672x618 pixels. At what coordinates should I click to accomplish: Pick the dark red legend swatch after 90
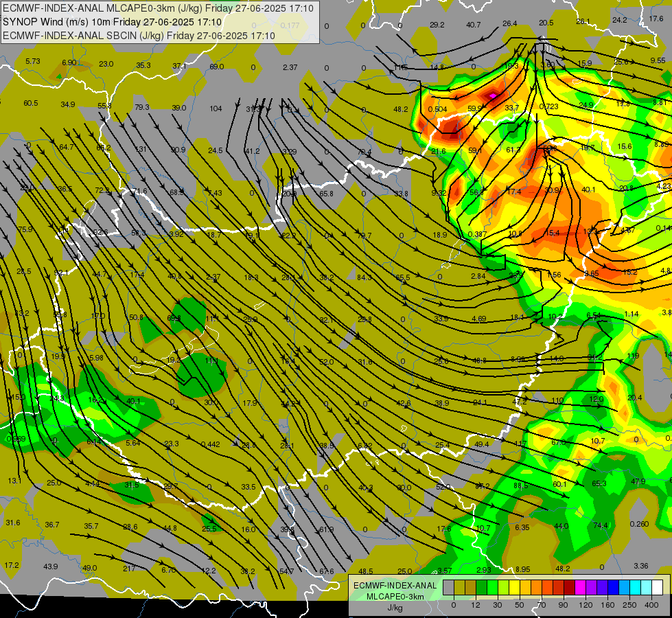click(x=569, y=587)
